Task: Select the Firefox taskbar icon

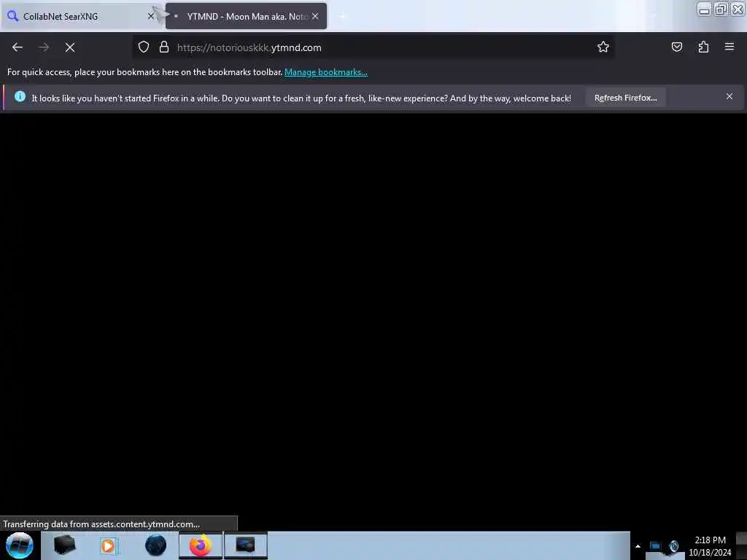Action: pos(201,545)
